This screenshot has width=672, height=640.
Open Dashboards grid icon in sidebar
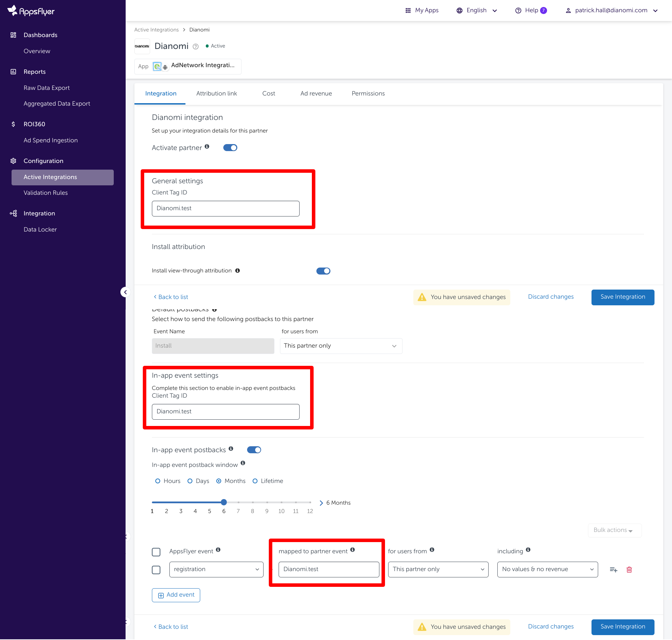coord(13,35)
